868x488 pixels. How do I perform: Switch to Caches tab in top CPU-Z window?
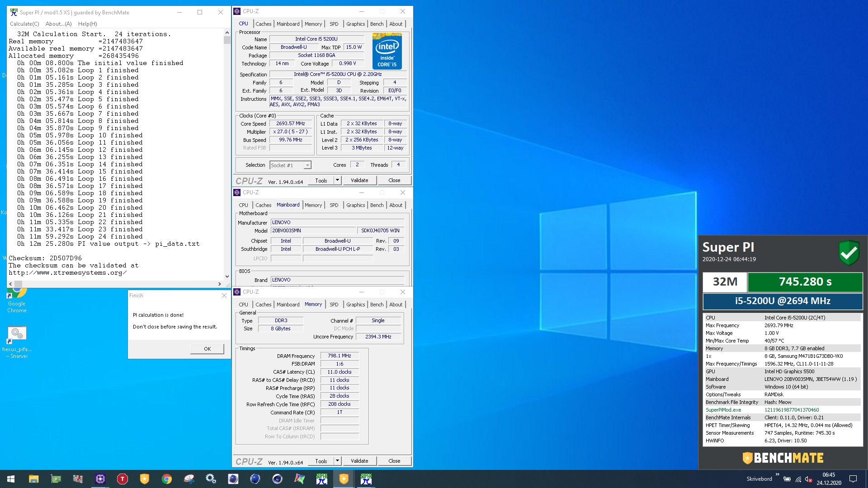[263, 24]
